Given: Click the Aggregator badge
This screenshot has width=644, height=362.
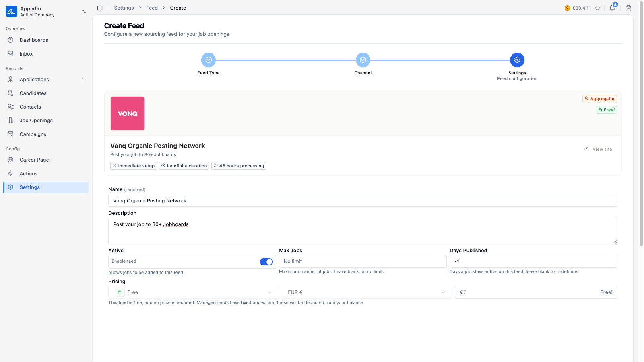Looking at the screenshot, I should 600,99.
